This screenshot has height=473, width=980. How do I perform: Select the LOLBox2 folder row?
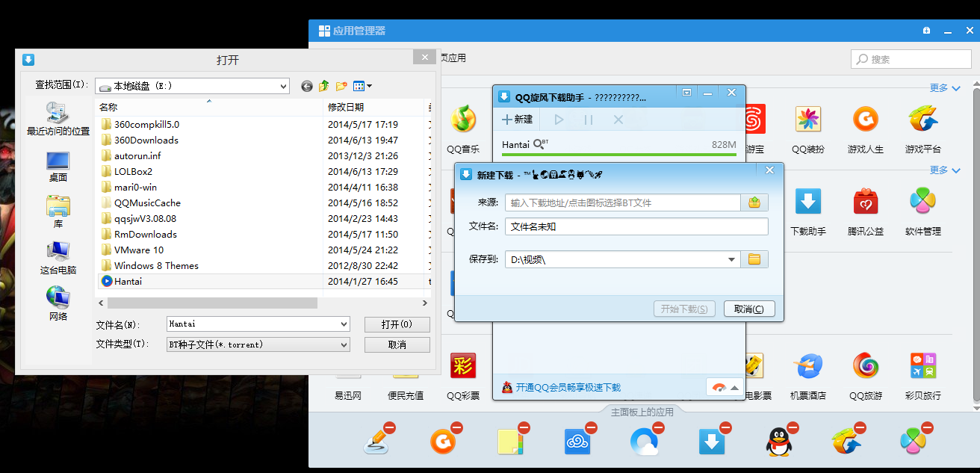tap(263, 171)
